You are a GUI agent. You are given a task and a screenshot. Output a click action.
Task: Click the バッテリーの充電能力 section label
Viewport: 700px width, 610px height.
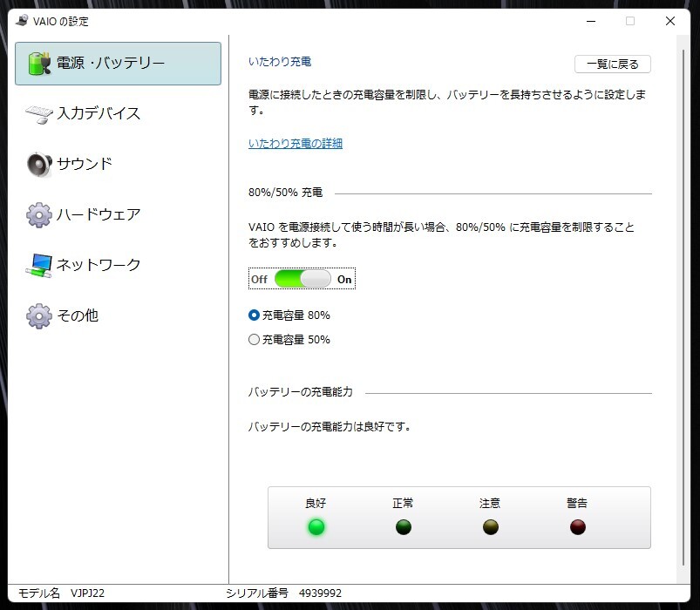(301, 392)
